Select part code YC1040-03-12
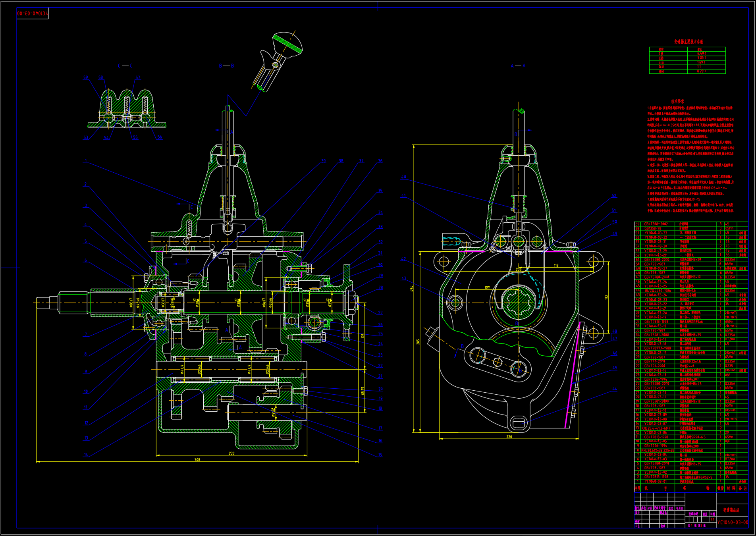The image size is (756, 536). click(x=656, y=393)
